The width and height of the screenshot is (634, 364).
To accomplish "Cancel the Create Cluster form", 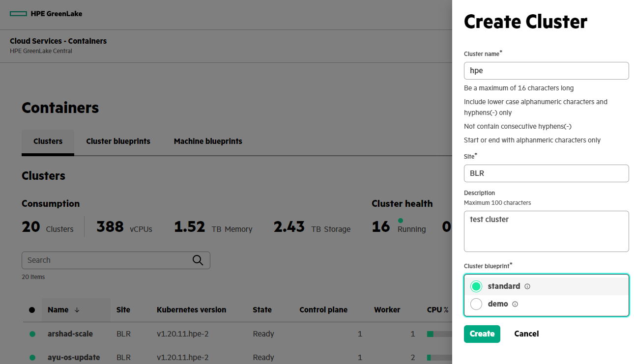I will pos(526,334).
